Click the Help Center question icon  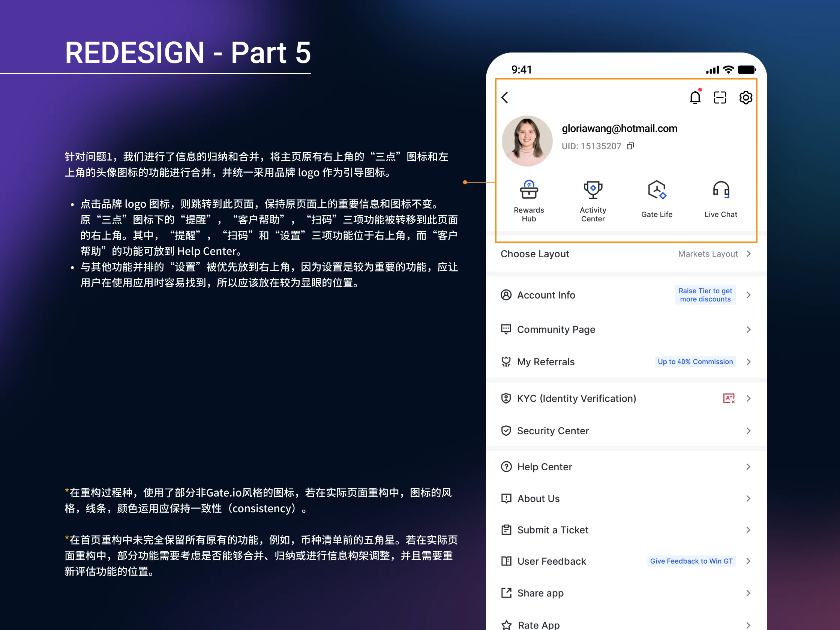click(506, 467)
